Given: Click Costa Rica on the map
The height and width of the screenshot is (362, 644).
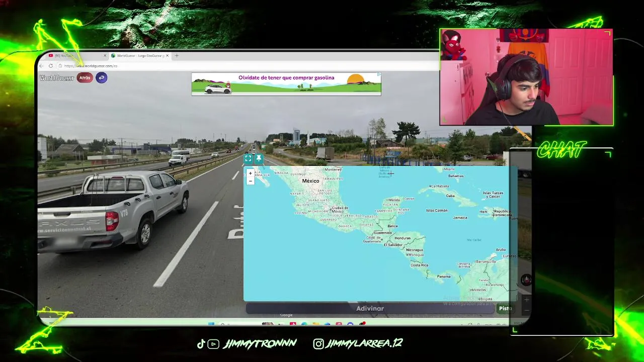Looking at the screenshot, I should [419, 265].
